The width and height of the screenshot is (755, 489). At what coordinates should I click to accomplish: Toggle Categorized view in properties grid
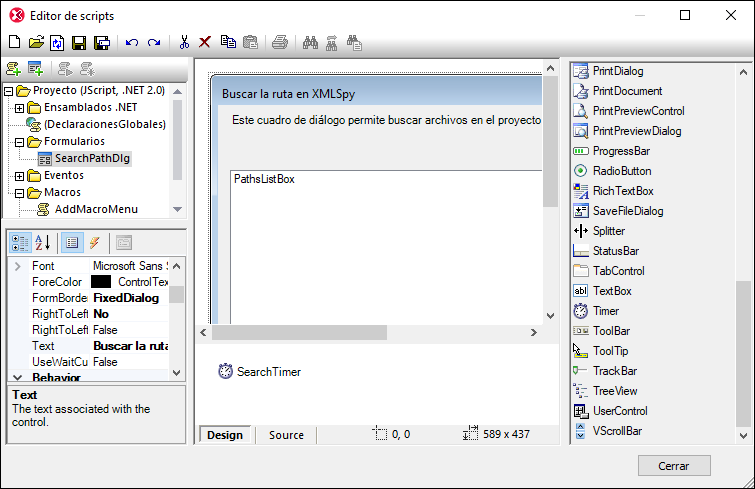click(20, 242)
